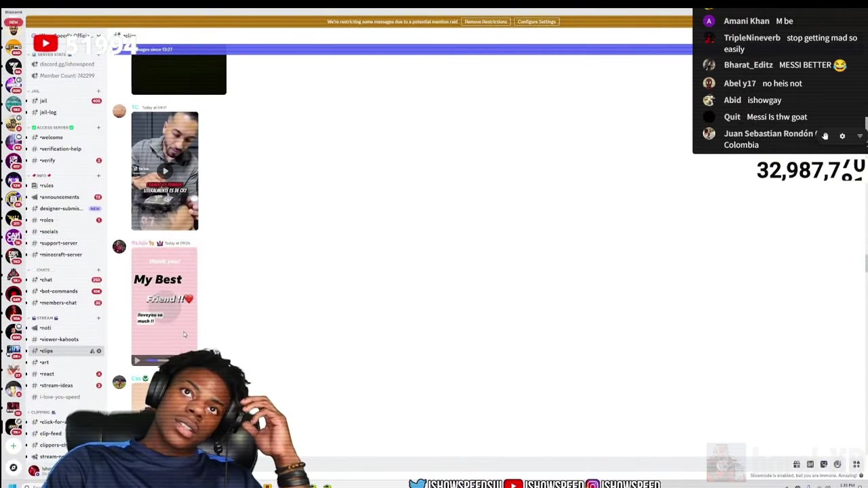The image size is (868, 488).
Task: Click the Remove Restrictions button
Action: coord(486,22)
